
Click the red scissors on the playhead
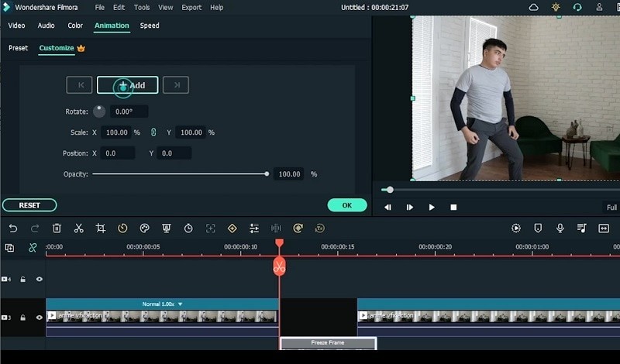(x=279, y=266)
